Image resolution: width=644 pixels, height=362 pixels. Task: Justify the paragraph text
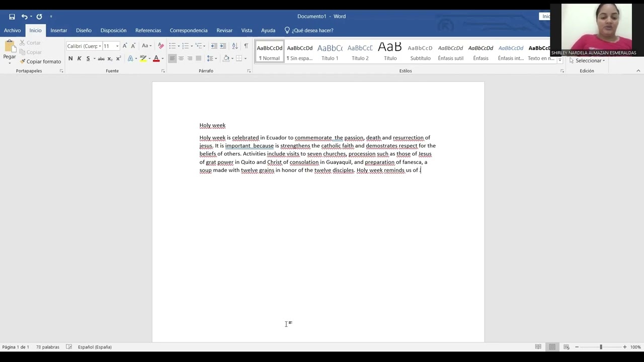tap(198, 59)
